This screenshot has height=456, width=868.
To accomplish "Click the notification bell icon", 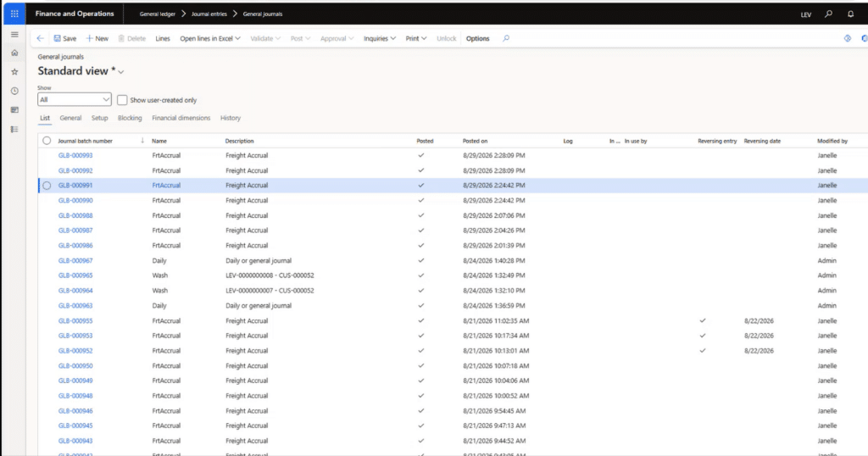I will (850, 14).
